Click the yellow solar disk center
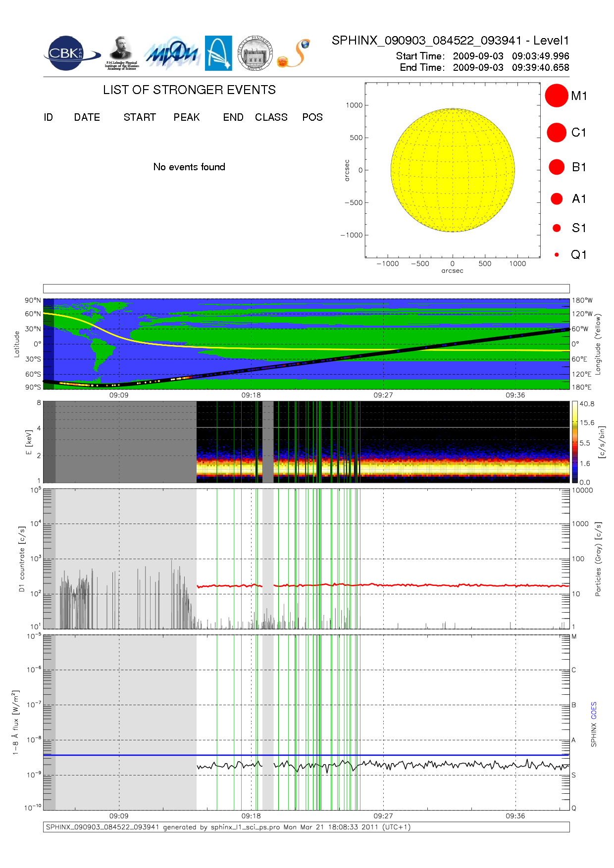 [x=453, y=170]
